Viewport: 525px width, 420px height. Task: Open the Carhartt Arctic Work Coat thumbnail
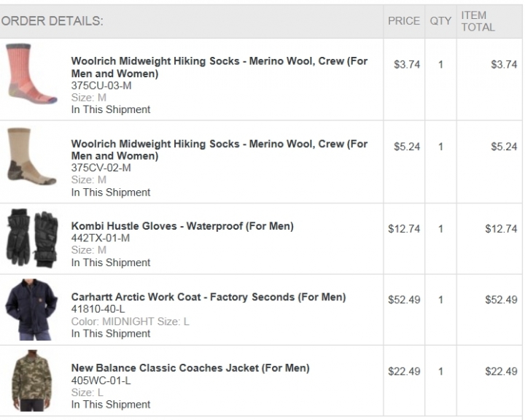pos(31,309)
